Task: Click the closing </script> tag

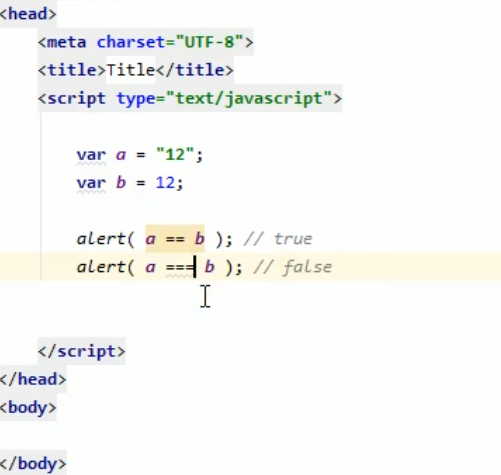Action: [x=82, y=351]
